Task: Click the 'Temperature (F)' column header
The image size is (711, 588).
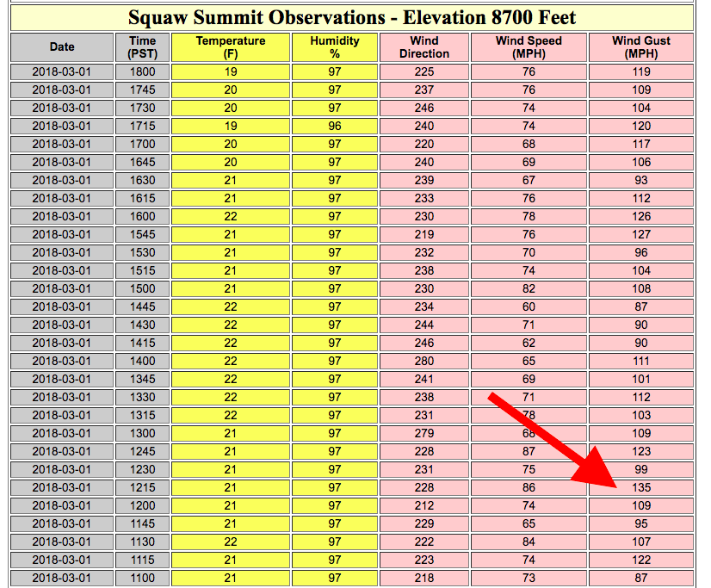Action: click(x=231, y=47)
